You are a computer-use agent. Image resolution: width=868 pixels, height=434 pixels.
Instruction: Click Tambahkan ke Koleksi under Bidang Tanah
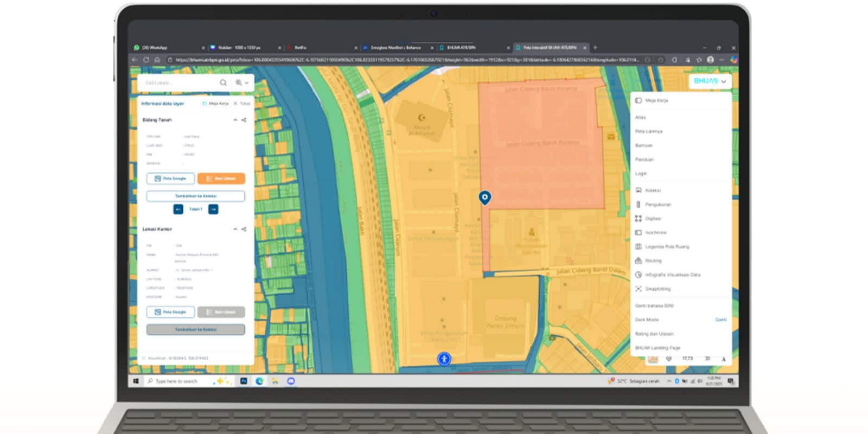click(x=195, y=196)
